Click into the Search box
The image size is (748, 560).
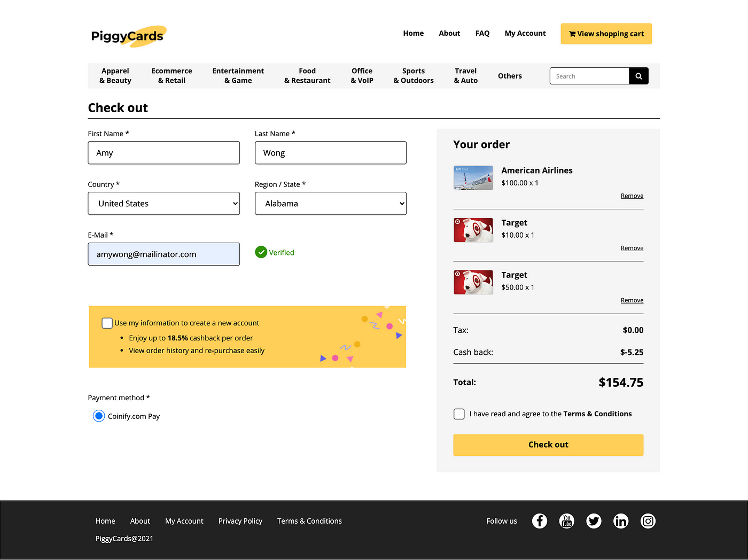tap(589, 76)
